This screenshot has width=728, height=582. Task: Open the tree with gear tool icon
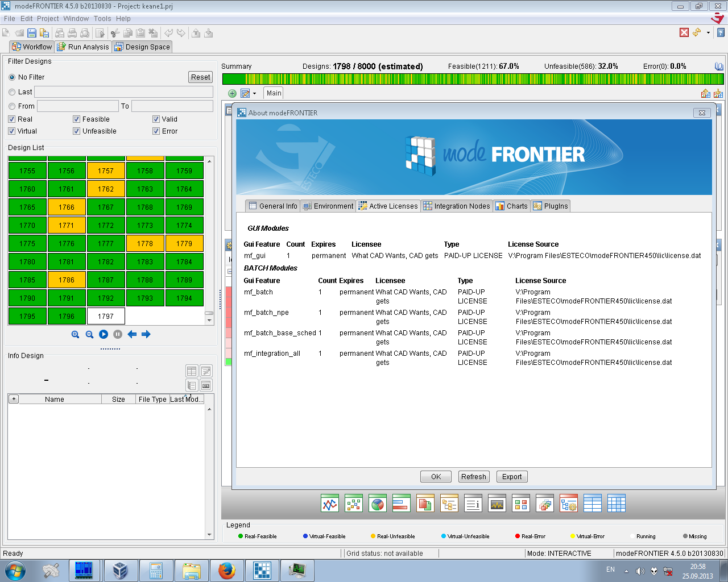click(569, 503)
